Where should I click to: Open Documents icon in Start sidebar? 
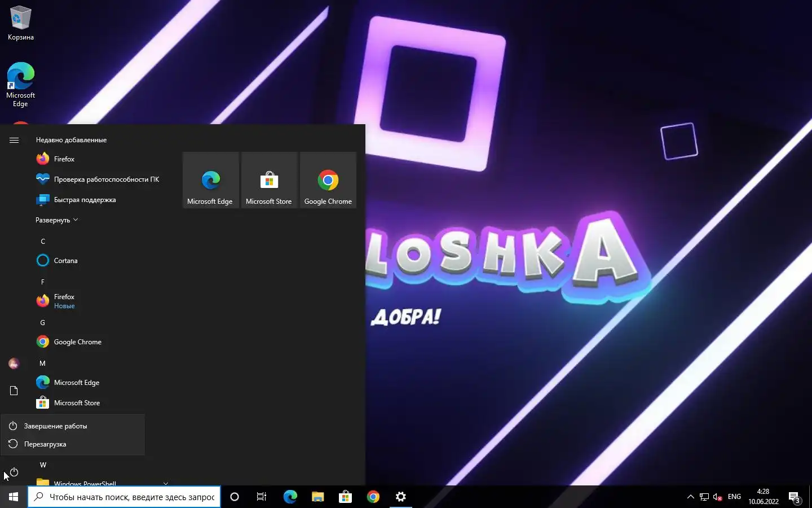click(x=14, y=391)
